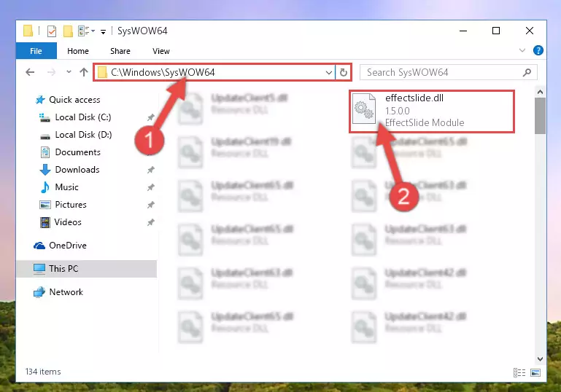The image size is (561, 392).
Task: Click the 134 items status text
Action: click(43, 372)
